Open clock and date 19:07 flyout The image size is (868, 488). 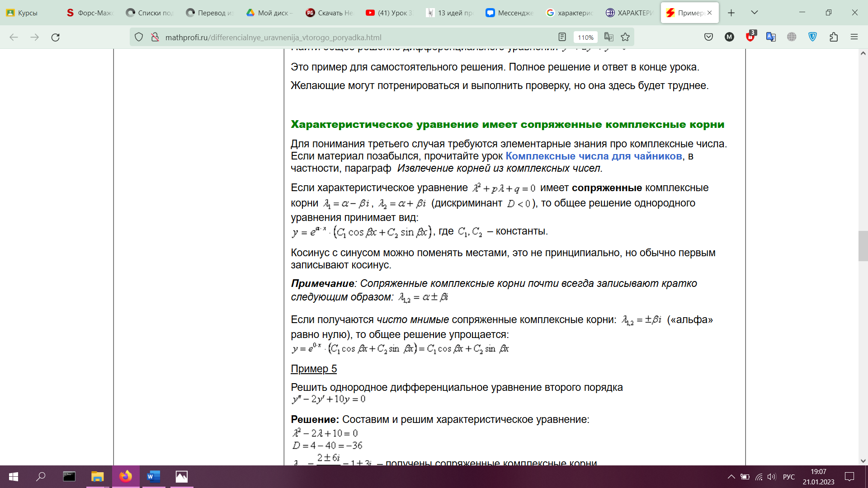click(818, 477)
